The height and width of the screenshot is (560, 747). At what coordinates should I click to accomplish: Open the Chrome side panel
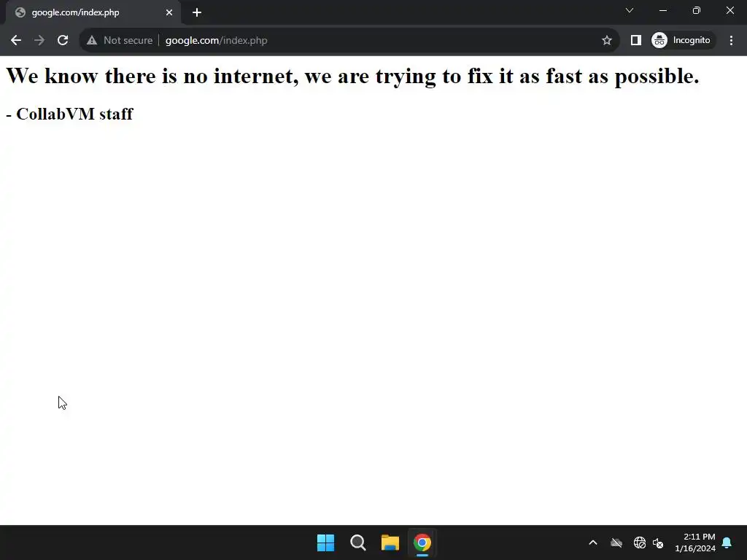point(636,41)
